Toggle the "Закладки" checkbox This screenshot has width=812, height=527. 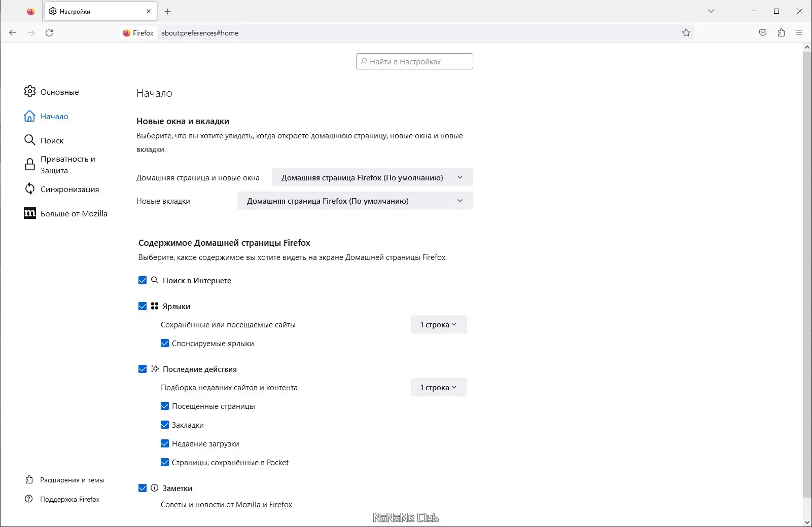pos(165,425)
